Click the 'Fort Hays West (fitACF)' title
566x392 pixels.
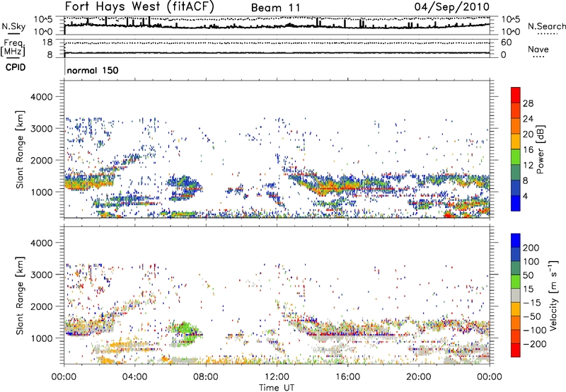(139, 6)
